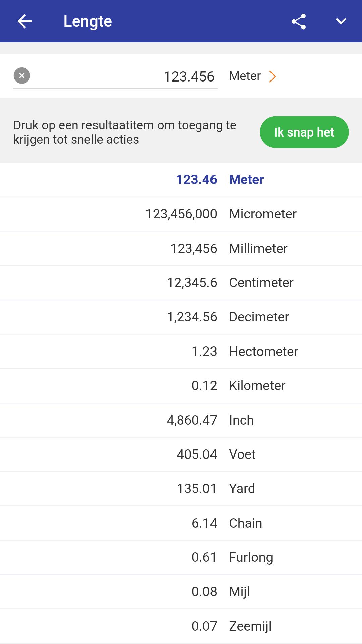This screenshot has height=644, width=362.
Task: Go back using the arrow icon
Action: point(24,21)
